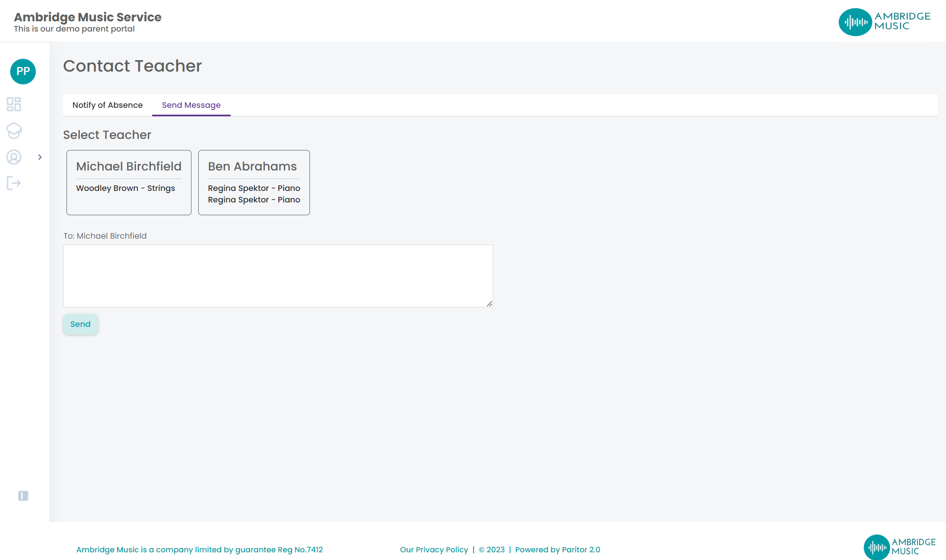Click the graduation cap lessons icon
The image size is (946, 560).
tap(14, 130)
